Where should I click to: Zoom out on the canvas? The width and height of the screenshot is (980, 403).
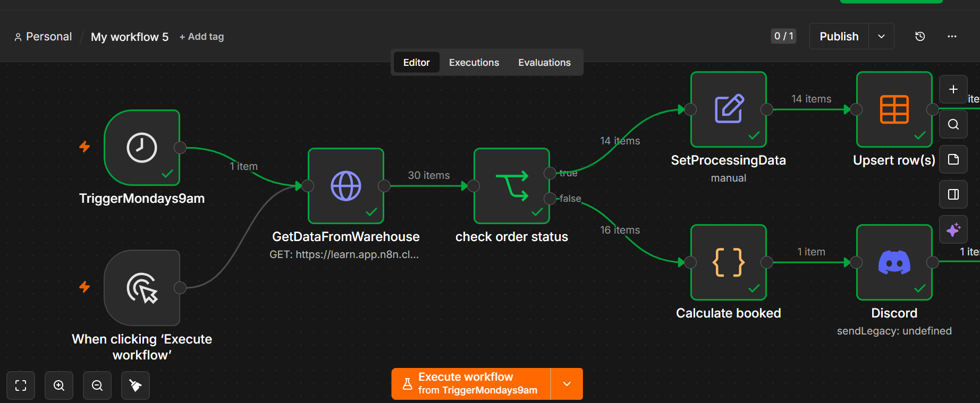(97, 385)
